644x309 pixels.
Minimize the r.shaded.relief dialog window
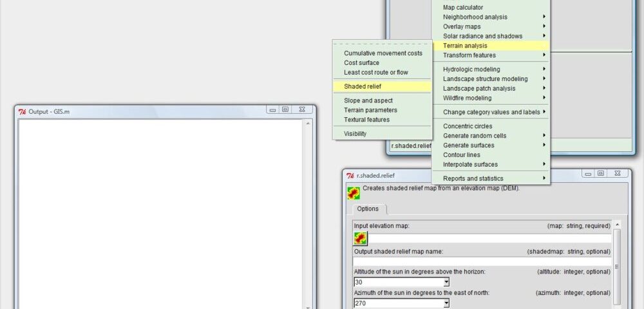coord(588,173)
